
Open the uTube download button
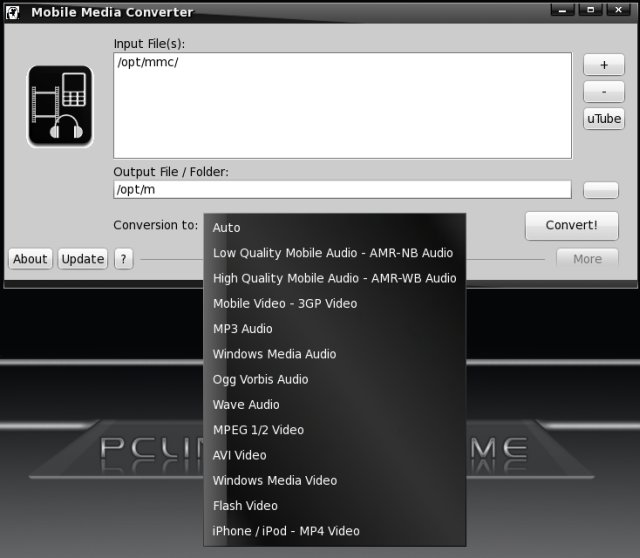pos(604,119)
